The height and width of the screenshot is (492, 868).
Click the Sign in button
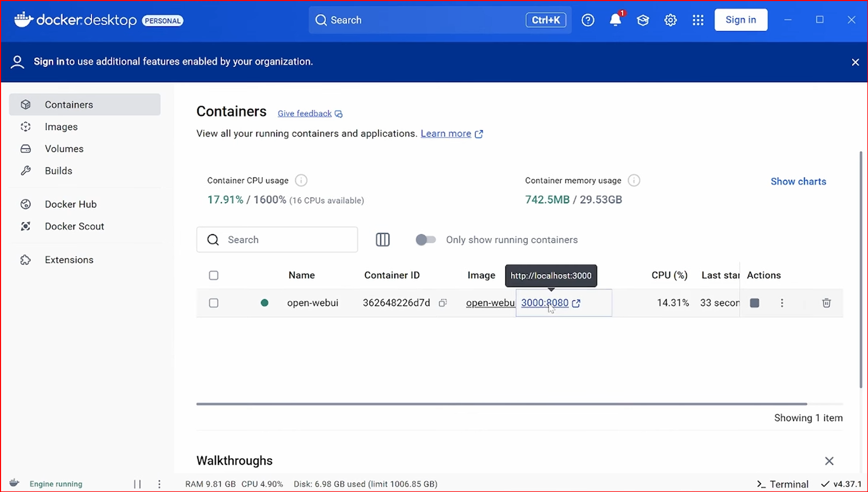click(741, 20)
